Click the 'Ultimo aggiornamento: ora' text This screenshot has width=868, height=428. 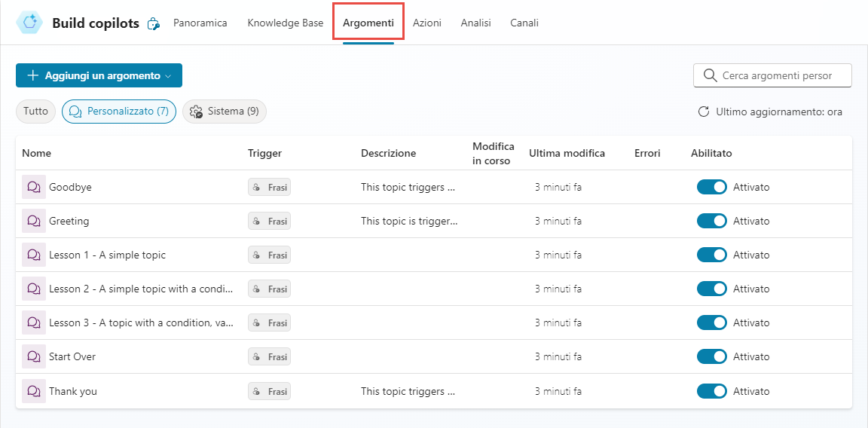click(779, 112)
